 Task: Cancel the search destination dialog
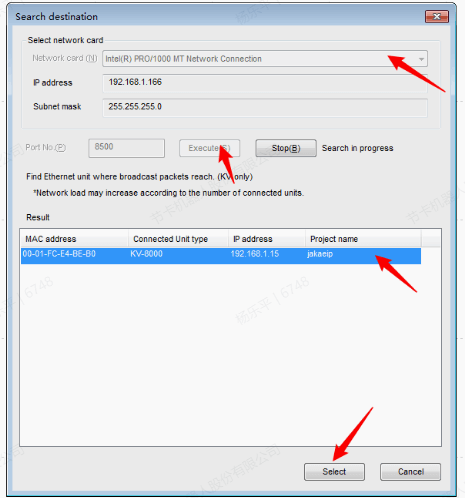tap(410, 472)
